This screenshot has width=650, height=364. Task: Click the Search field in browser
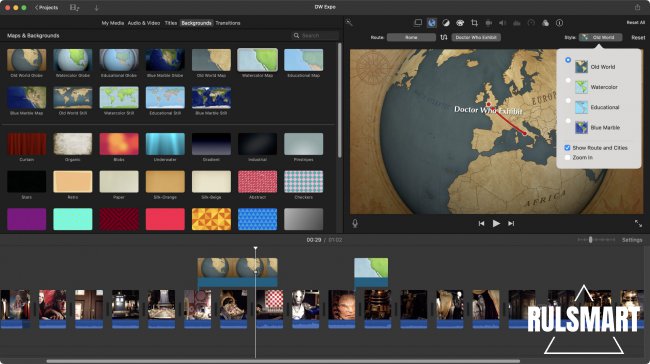click(315, 36)
